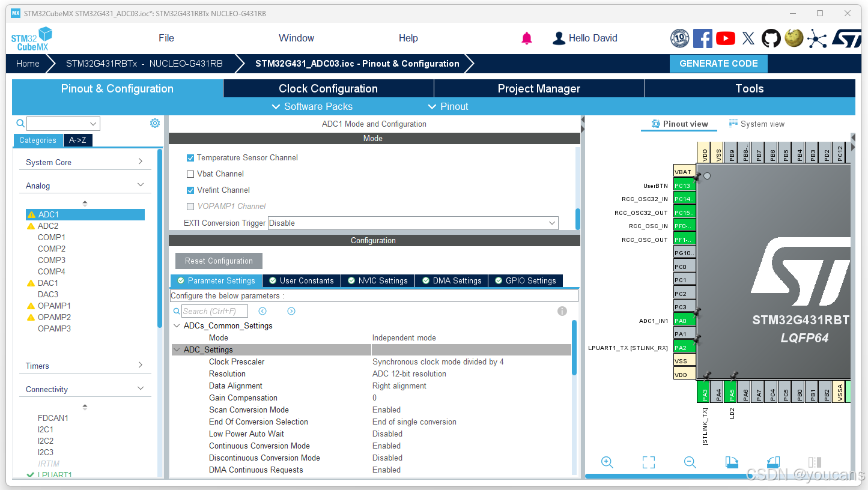This screenshot has height=490, width=868.
Task: Open the NVIC Settings tab
Action: 377,280
